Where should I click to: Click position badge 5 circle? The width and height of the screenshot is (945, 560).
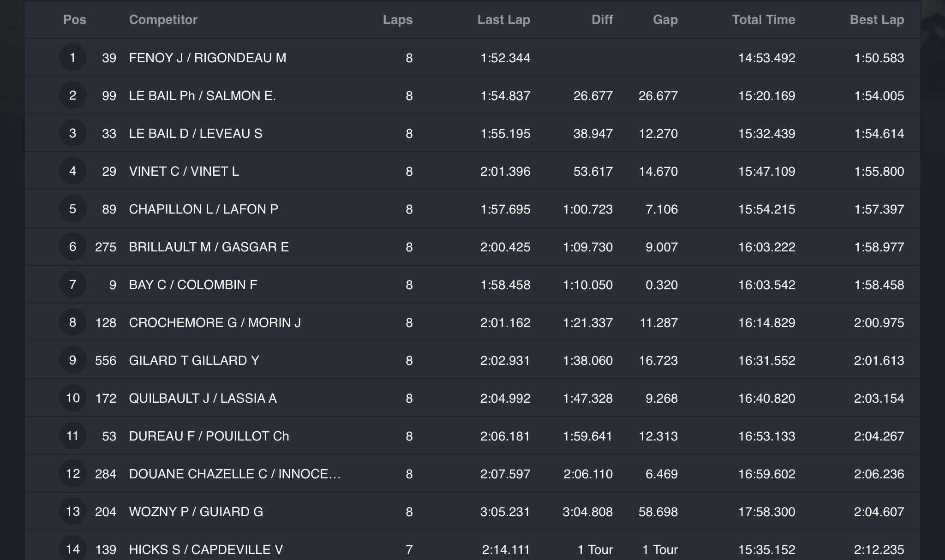pos(73,209)
